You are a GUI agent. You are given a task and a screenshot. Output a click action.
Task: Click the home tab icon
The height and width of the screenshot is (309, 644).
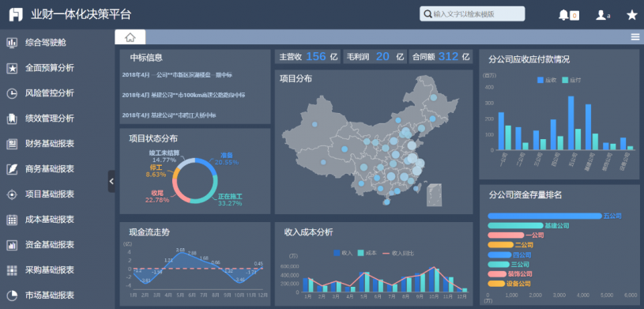coord(130,37)
